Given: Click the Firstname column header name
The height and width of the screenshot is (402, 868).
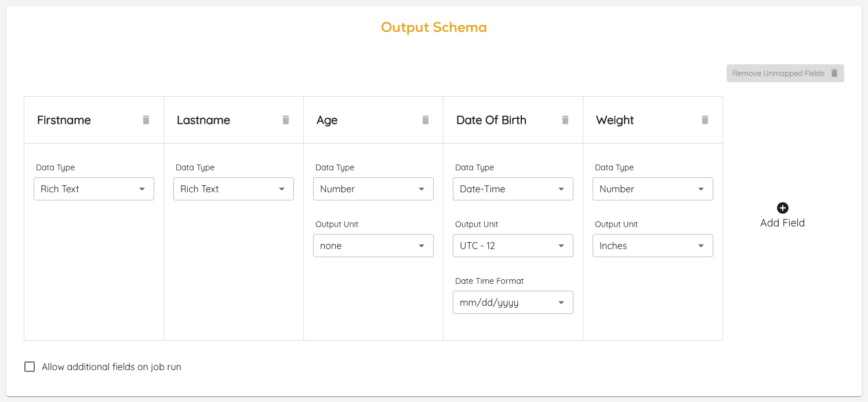Looking at the screenshot, I should 64,120.
